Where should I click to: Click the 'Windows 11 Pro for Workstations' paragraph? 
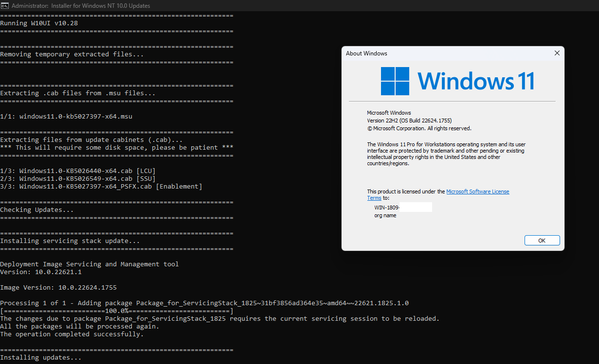446,154
